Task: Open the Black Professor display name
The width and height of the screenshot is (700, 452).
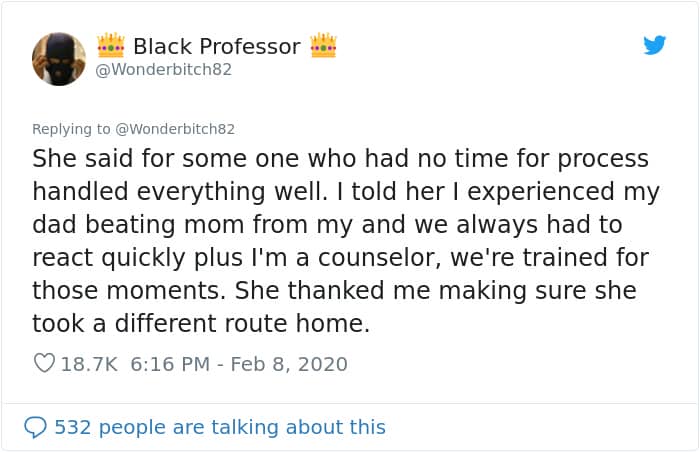Action: [x=216, y=46]
